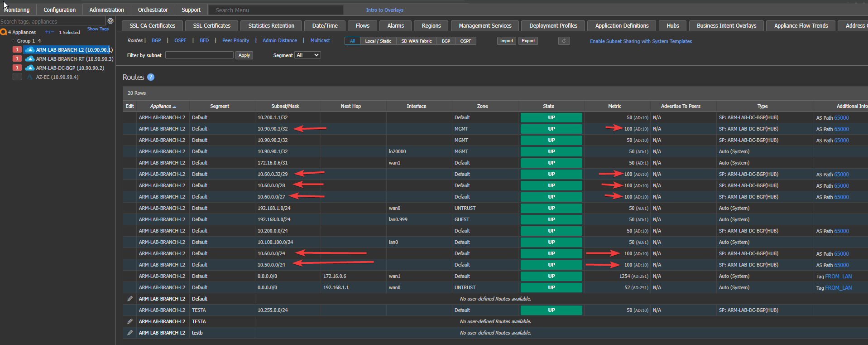Open the Admin Distance link
The height and width of the screenshot is (345, 868).
point(280,40)
